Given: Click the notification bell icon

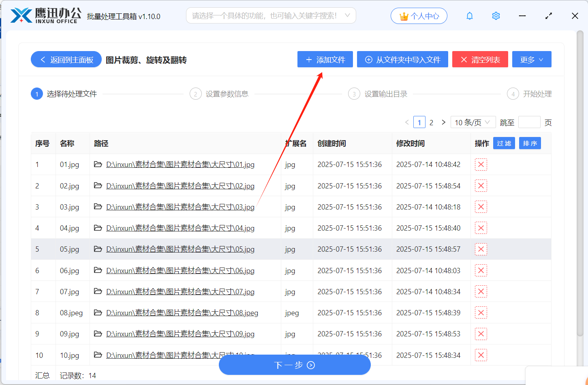Looking at the screenshot, I should click(469, 16).
